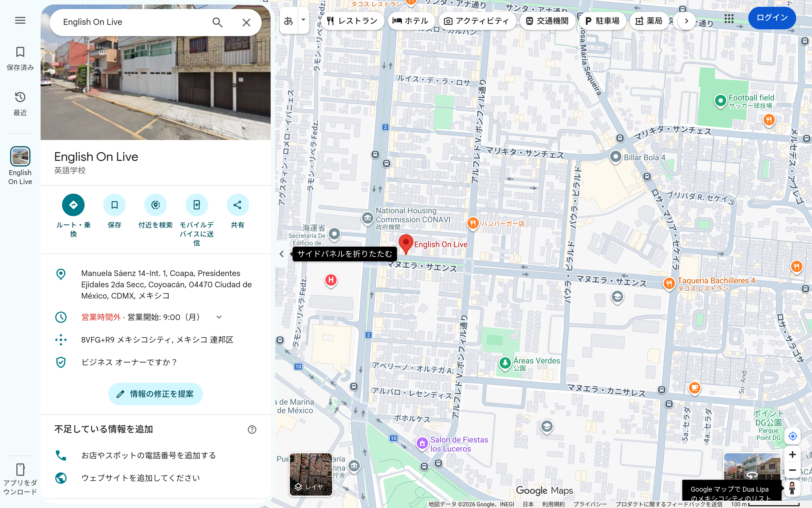Open the hamburger main menu
The height and width of the screenshot is (508, 812).
coord(20,21)
